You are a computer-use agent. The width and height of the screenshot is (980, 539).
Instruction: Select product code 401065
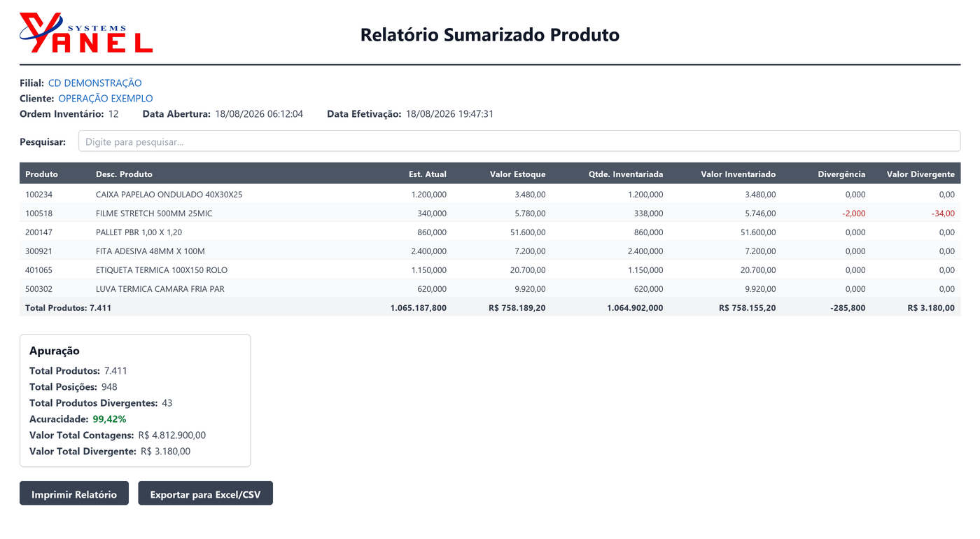(38, 270)
